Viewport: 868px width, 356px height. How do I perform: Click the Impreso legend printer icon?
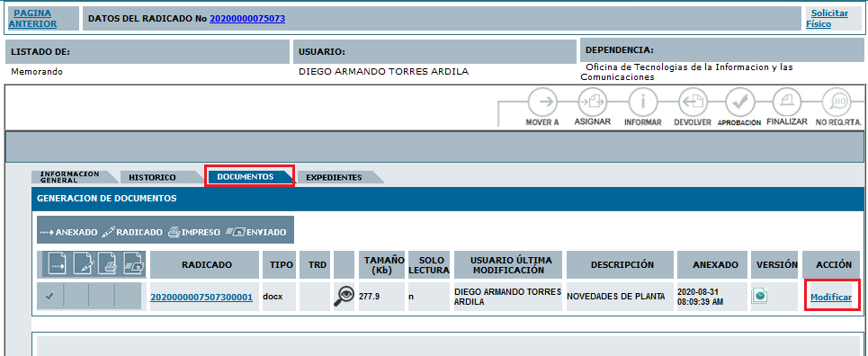(x=174, y=232)
